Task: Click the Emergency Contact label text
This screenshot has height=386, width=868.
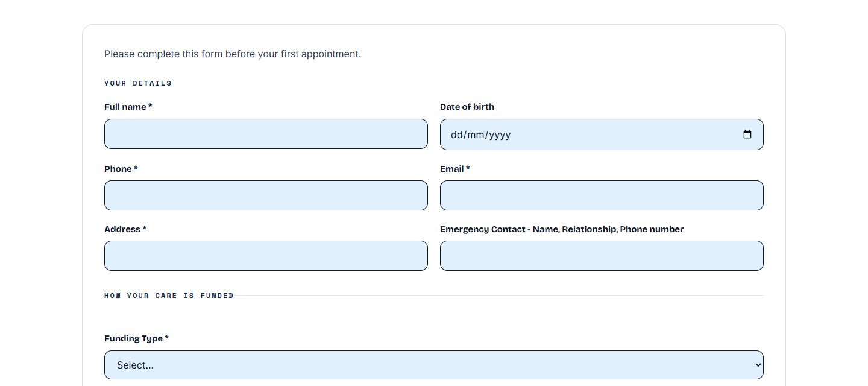Action: pyautogui.click(x=562, y=229)
